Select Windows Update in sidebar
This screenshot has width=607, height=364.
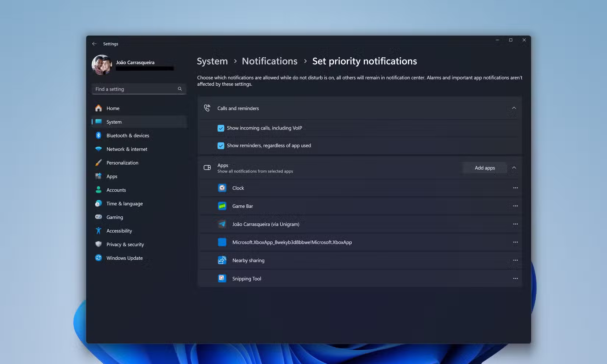124,258
